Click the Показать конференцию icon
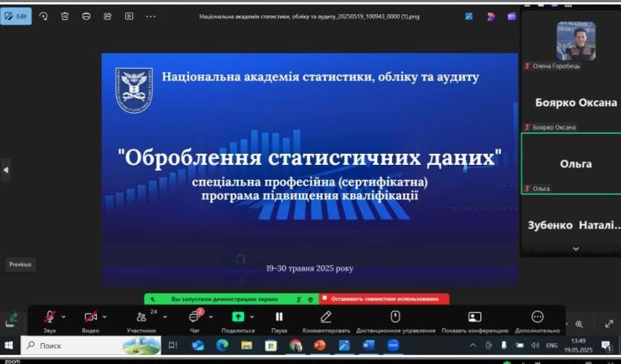The height and width of the screenshot is (364, 621). [x=474, y=316]
